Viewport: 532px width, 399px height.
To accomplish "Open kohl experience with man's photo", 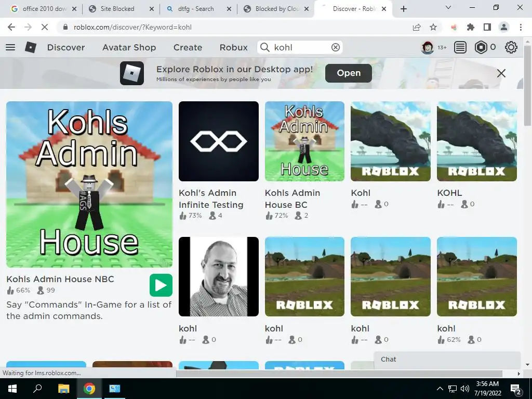I will 219,276.
